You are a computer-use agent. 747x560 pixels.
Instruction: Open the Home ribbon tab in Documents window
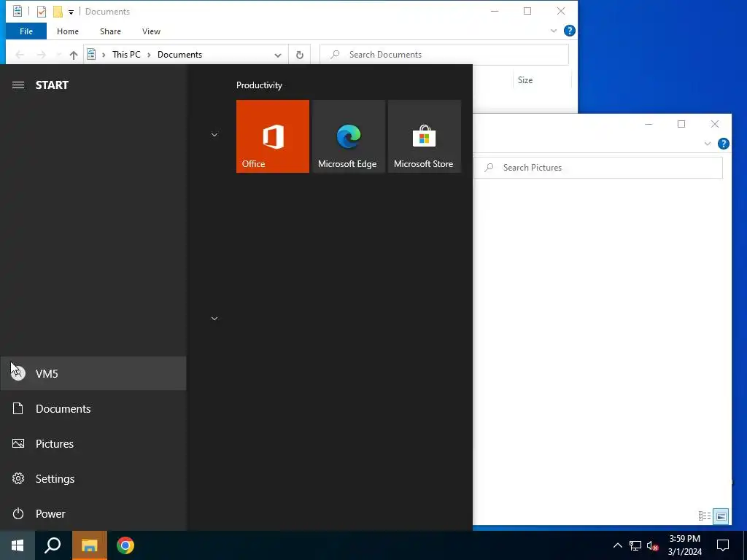coord(68,31)
